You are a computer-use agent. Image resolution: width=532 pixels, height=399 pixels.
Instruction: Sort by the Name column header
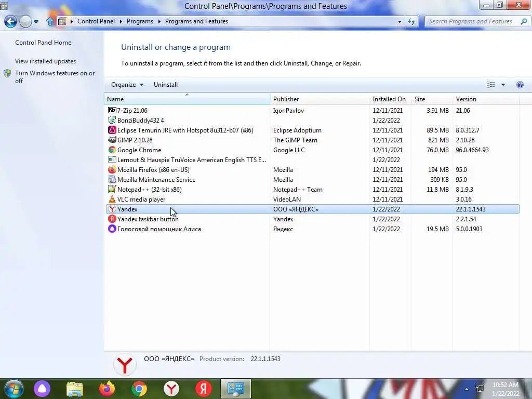coord(187,99)
